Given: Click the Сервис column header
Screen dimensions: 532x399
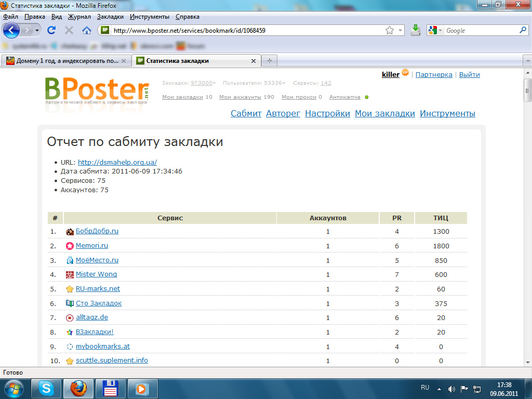Looking at the screenshot, I should (x=170, y=218).
